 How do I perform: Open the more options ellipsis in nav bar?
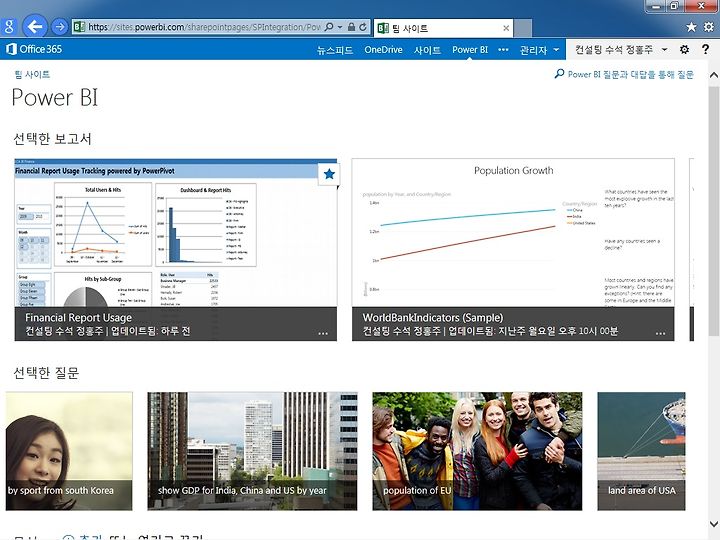coord(503,50)
